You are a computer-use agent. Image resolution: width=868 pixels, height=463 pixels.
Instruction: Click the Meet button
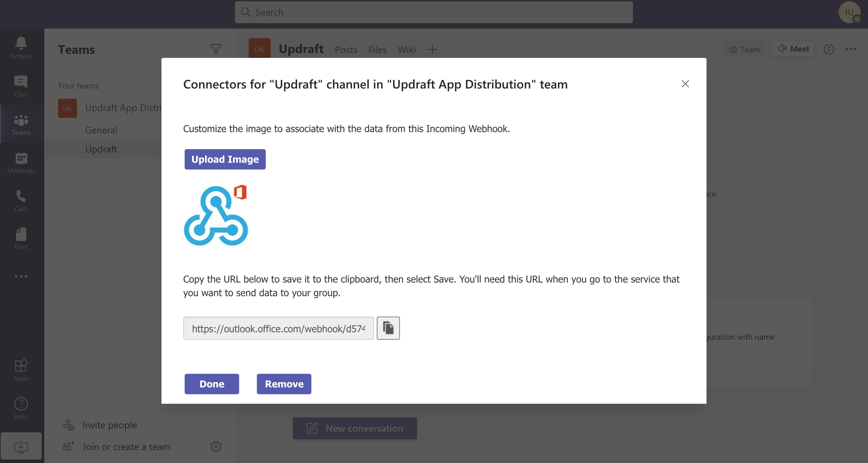click(793, 49)
